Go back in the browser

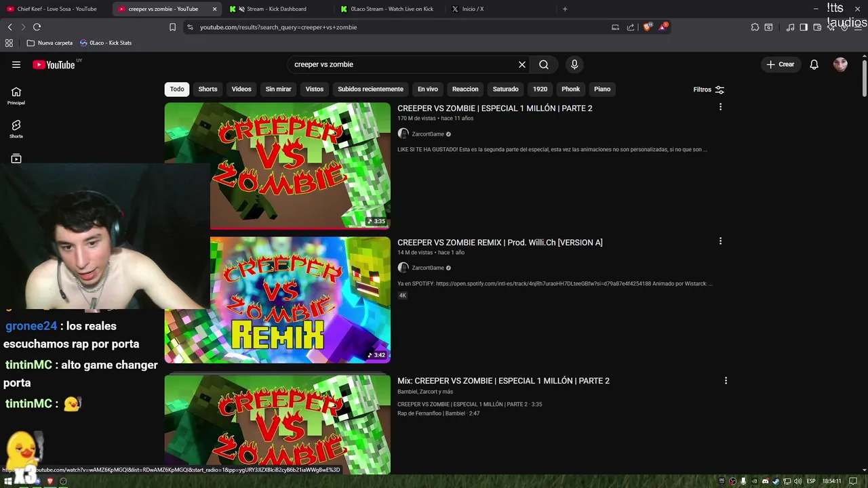tap(9, 27)
